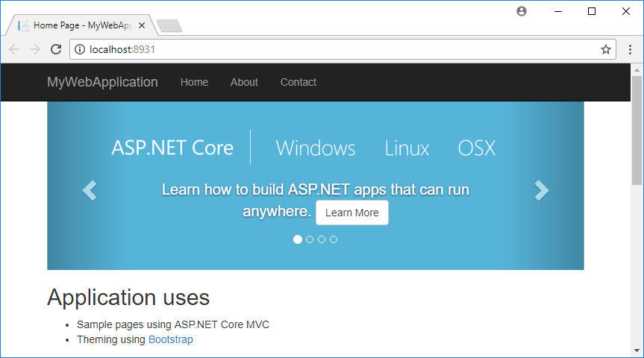Screen dimensions: 644x358
Task: Click the browser forward arrow
Action: pos(35,50)
